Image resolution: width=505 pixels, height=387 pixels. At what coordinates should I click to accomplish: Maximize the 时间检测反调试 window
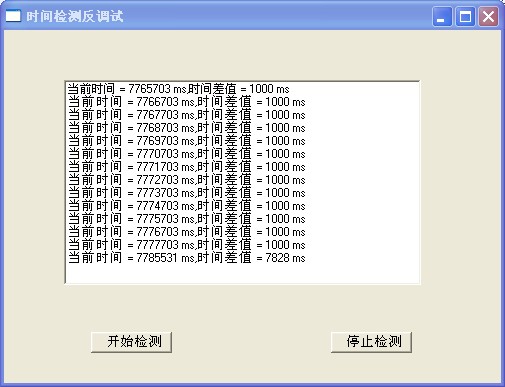(x=465, y=16)
